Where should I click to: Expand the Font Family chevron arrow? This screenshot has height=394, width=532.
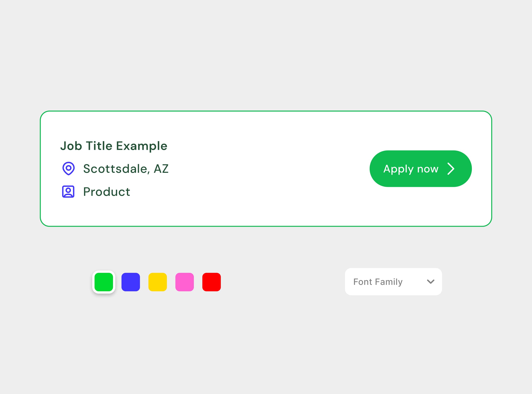(x=430, y=282)
